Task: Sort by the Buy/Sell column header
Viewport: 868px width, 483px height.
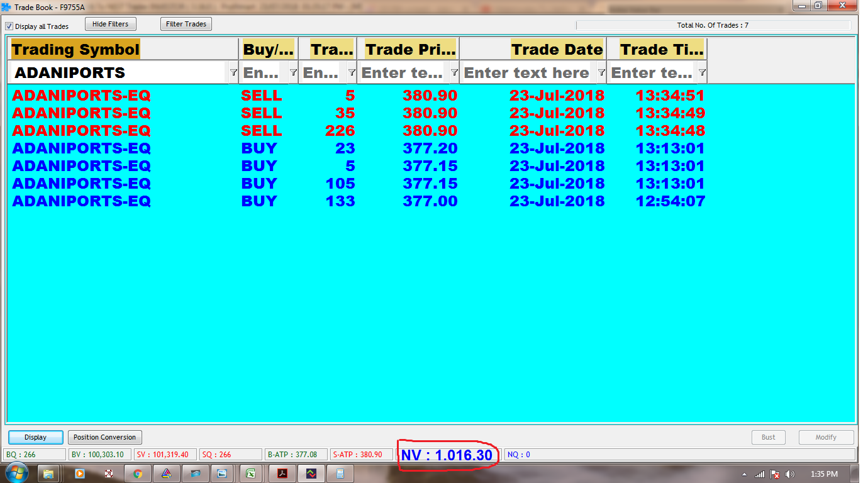Action: (269, 49)
